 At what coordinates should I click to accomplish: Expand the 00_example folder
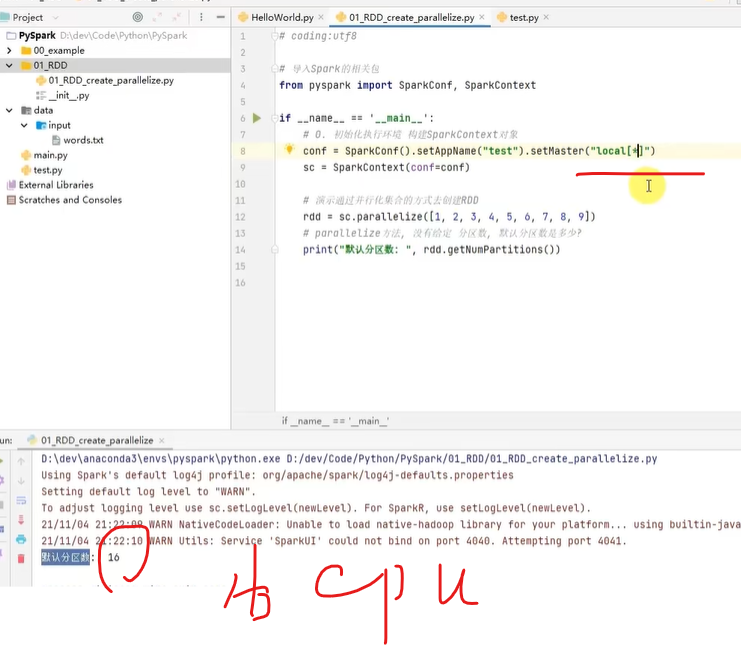[9, 51]
